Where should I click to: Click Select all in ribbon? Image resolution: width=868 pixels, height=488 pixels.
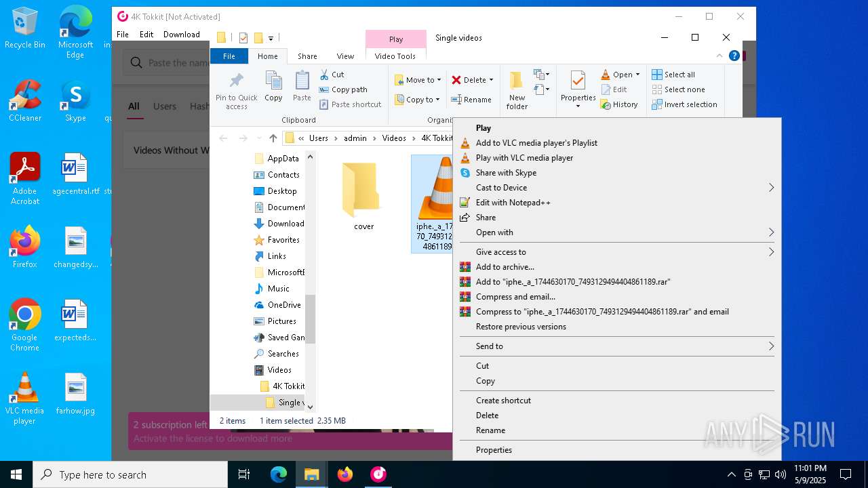(673, 75)
